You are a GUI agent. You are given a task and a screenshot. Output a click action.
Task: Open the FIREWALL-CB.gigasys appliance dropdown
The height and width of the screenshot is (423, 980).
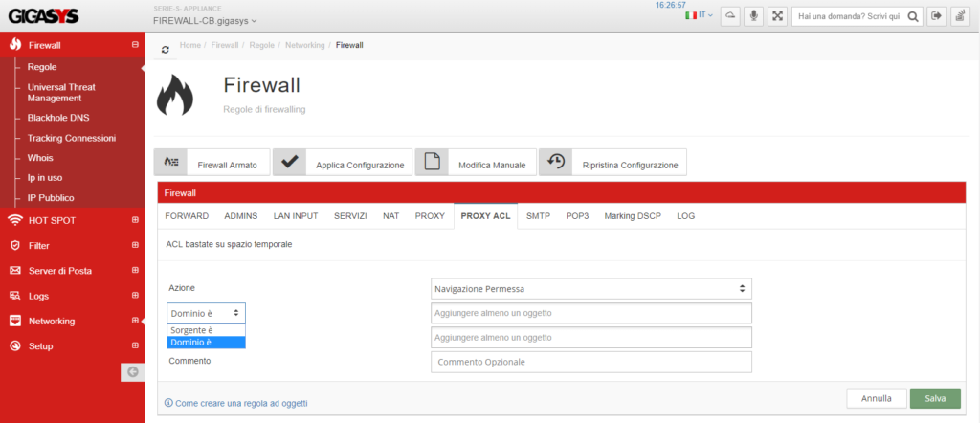point(205,20)
